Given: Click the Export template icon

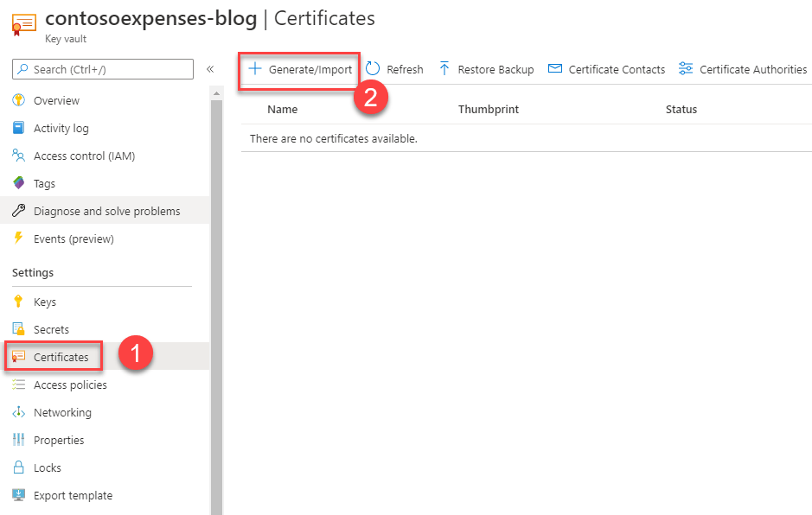Looking at the screenshot, I should 19,495.
